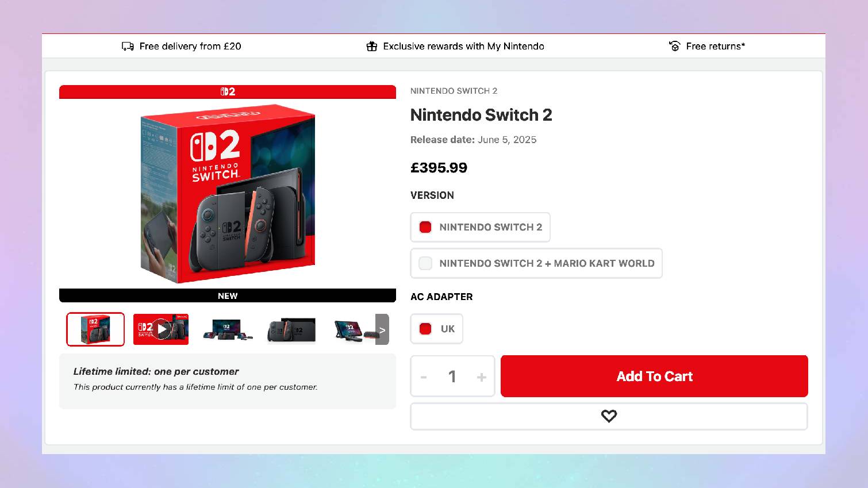Image resolution: width=868 pixels, height=488 pixels.
Task: View the TV and dock setup thumbnail
Action: (x=227, y=329)
